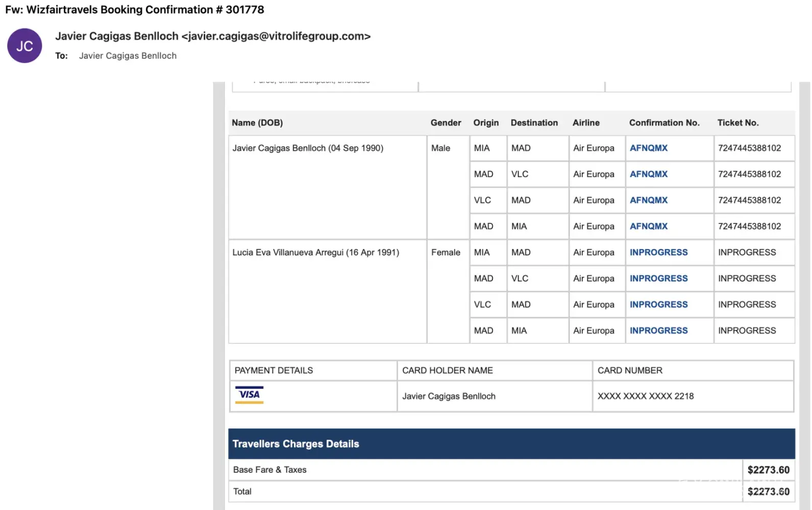Click INPROGRESS ticket number in Lucia's MAD to VLC row

coord(747,278)
